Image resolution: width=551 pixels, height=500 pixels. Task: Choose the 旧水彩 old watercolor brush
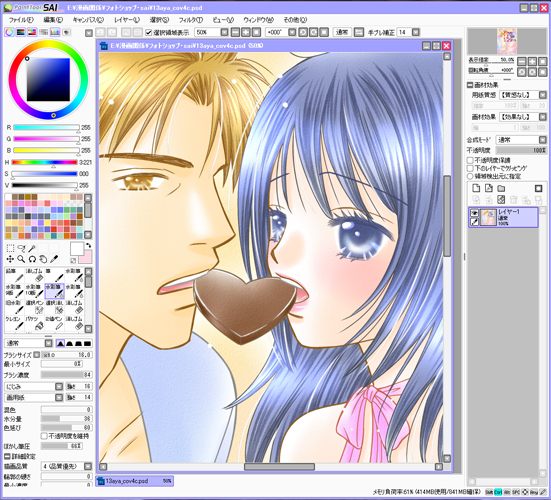[x=14, y=307]
